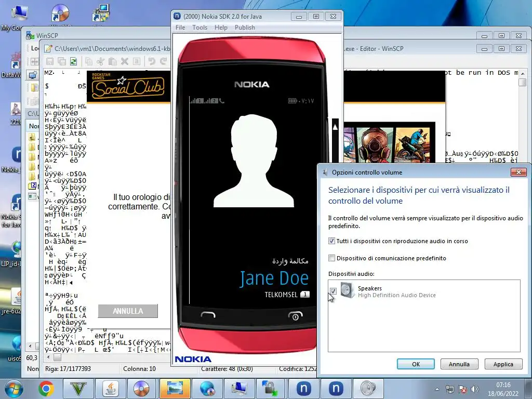The height and width of the screenshot is (399, 532).
Task: Open the speaker volume mixer taskbar icon
Action: pyautogui.click(x=368, y=389)
